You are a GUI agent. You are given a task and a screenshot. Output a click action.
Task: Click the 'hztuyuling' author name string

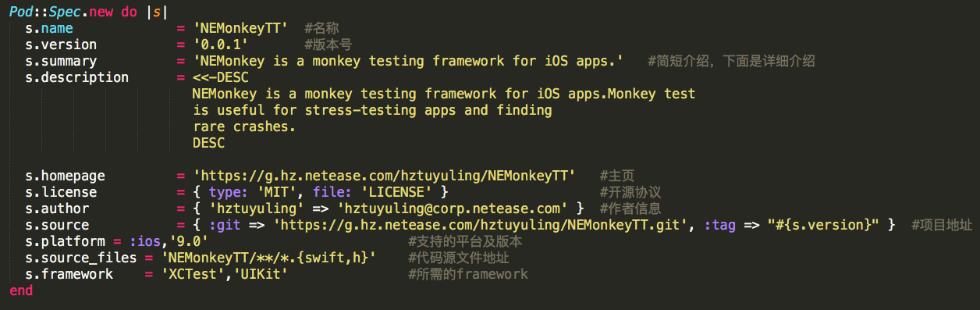[257, 208]
